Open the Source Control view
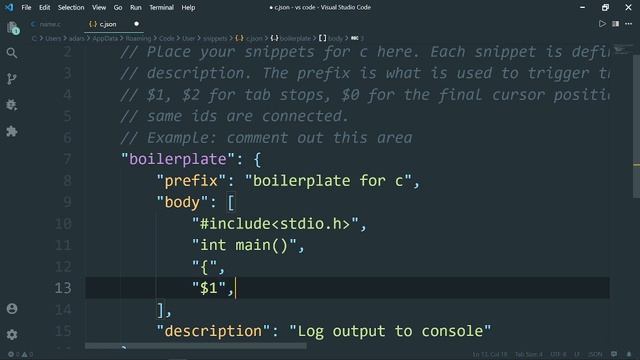 12,79
